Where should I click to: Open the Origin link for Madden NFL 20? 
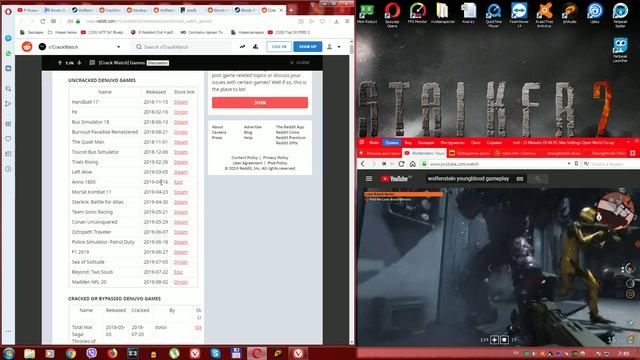click(181, 282)
